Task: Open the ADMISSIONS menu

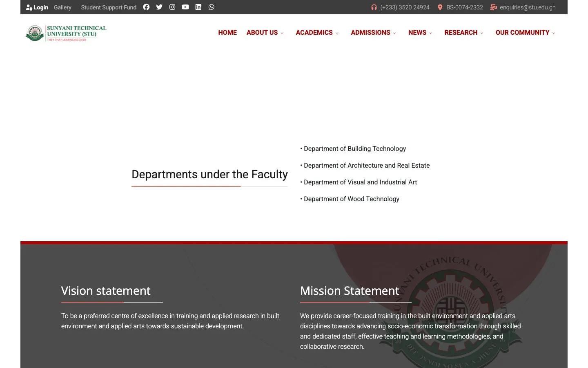Action: [371, 33]
